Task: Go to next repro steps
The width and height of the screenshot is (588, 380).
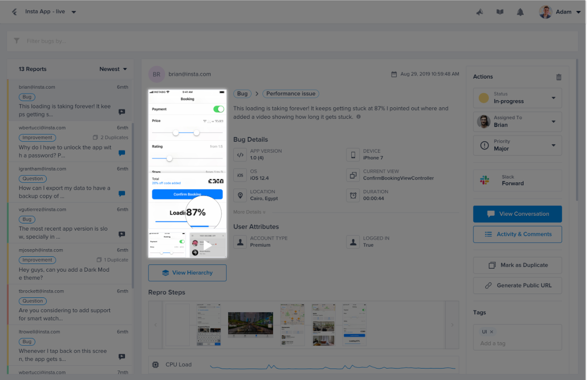Action: pyautogui.click(x=452, y=325)
